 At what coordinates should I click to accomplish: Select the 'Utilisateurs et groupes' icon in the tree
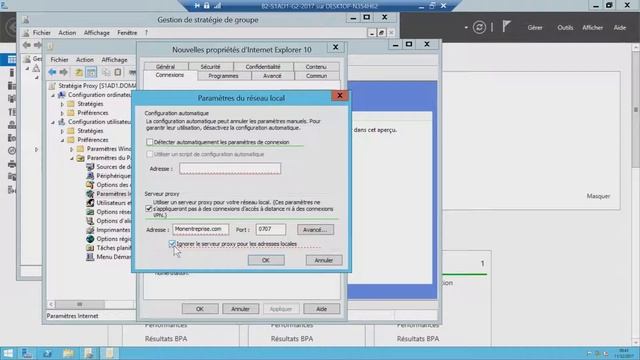pyautogui.click(x=90, y=203)
